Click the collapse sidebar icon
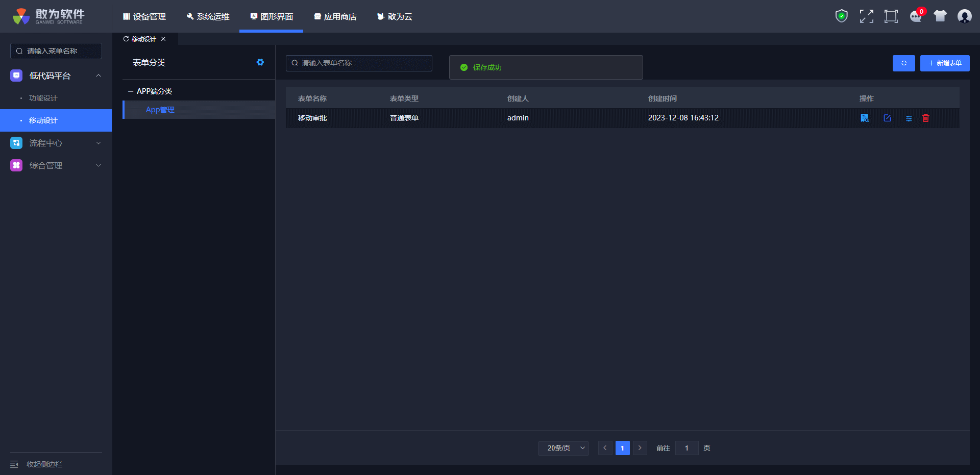The height and width of the screenshot is (475, 980). pyautogui.click(x=14, y=464)
